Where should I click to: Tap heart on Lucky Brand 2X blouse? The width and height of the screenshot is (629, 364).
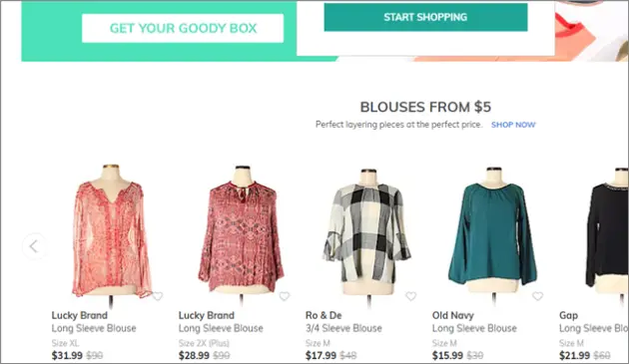(285, 296)
